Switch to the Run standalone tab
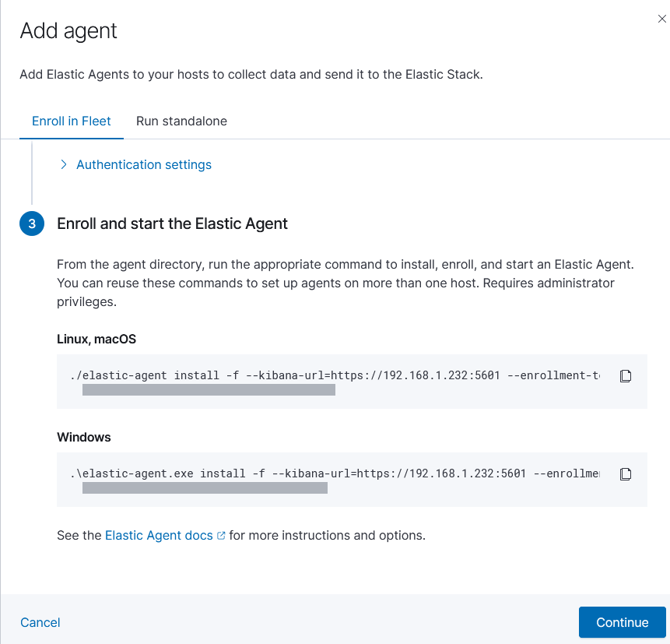This screenshot has width=670, height=644. [181, 121]
